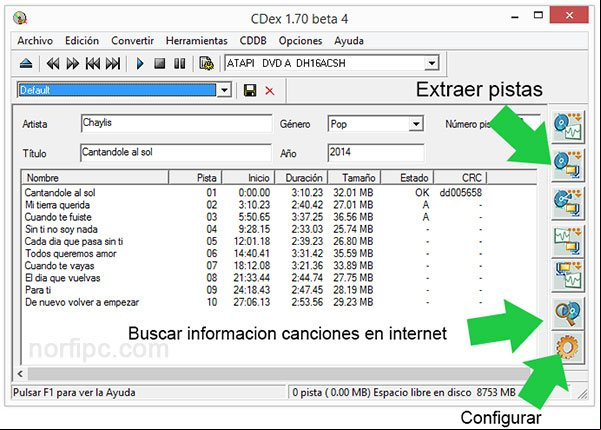Image resolution: width=601 pixels, height=430 pixels.
Task: Stop playback
Action: (160, 64)
